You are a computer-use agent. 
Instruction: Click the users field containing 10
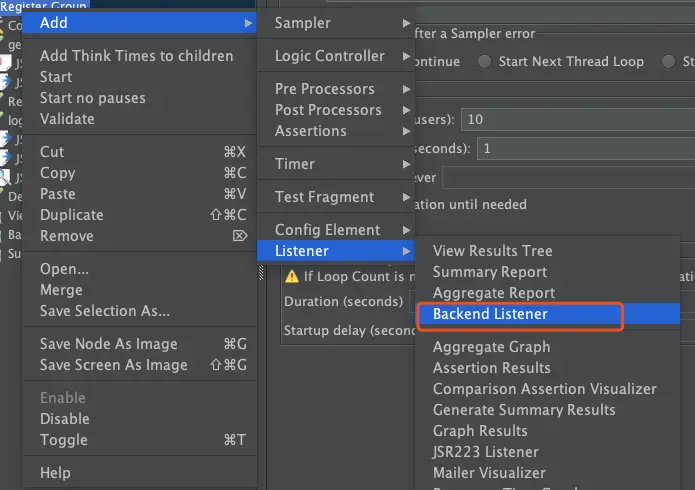(x=570, y=119)
